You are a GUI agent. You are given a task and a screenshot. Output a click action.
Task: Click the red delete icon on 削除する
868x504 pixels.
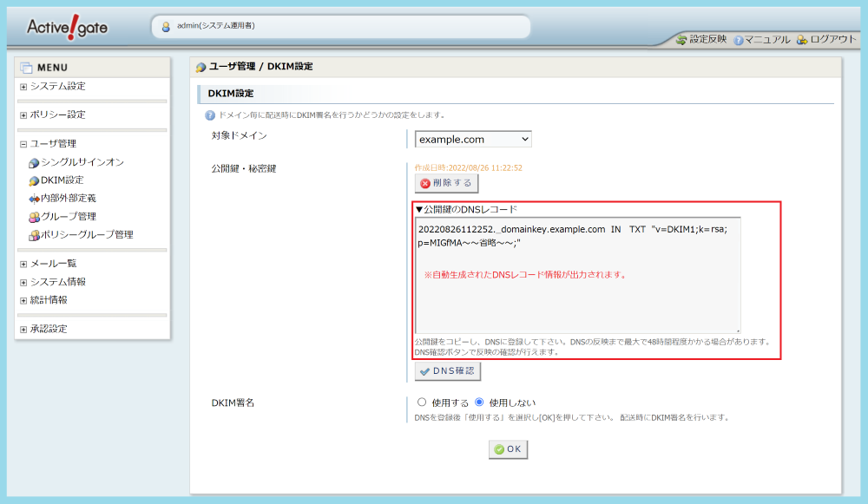pyautogui.click(x=424, y=183)
